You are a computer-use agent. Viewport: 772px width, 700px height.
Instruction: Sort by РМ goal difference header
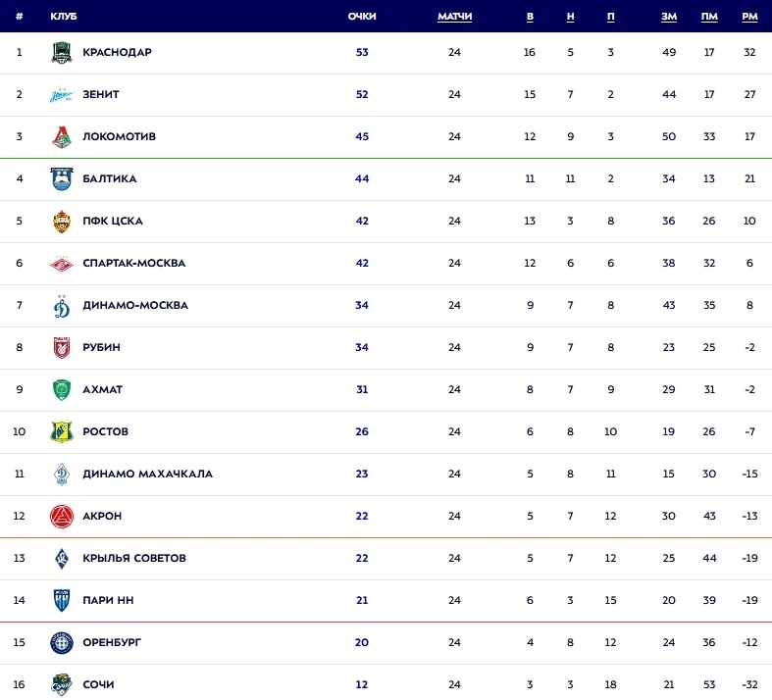tap(749, 17)
